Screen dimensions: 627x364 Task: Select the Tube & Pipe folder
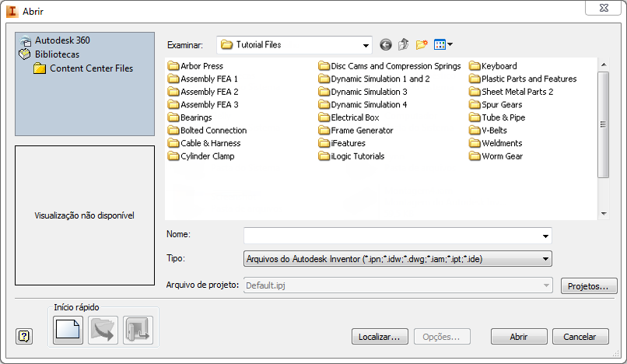click(x=497, y=117)
